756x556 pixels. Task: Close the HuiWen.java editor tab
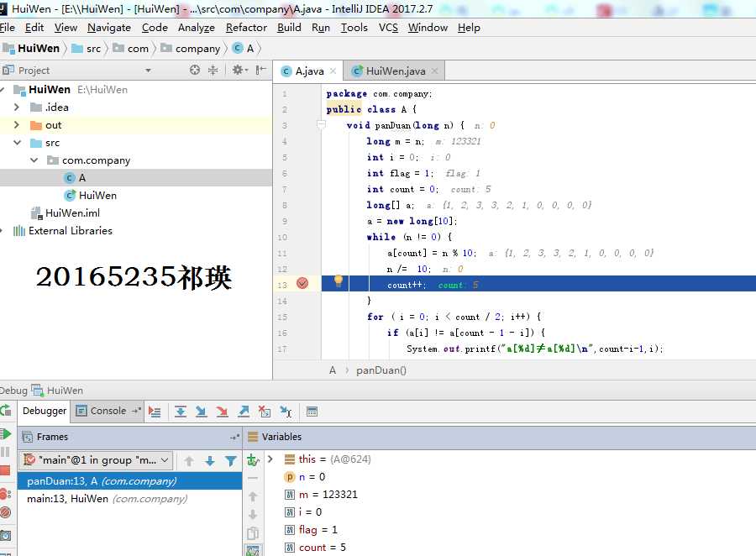(435, 71)
